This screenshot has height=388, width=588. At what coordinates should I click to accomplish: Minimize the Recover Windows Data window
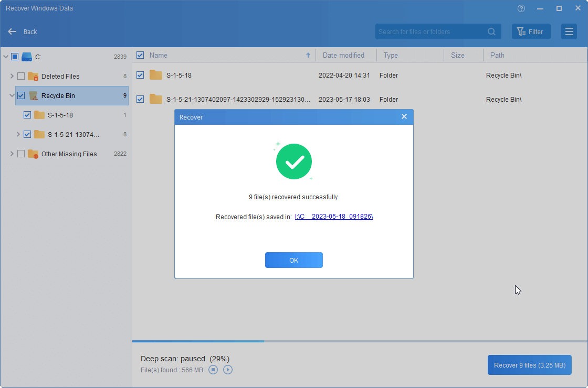540,8
